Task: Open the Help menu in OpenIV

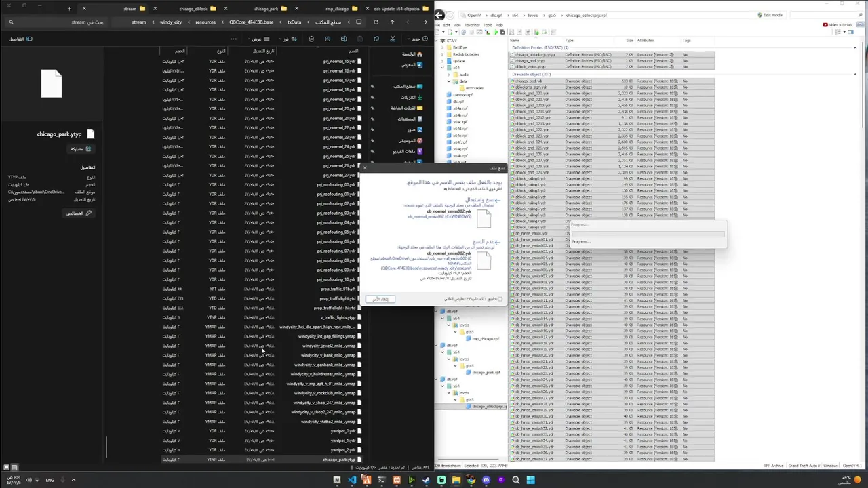Action: pyautogui.click(x=499, y=25)
